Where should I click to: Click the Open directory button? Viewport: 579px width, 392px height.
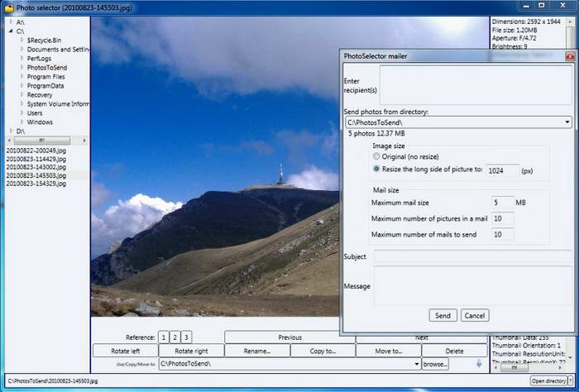click(x=548, y=380)
